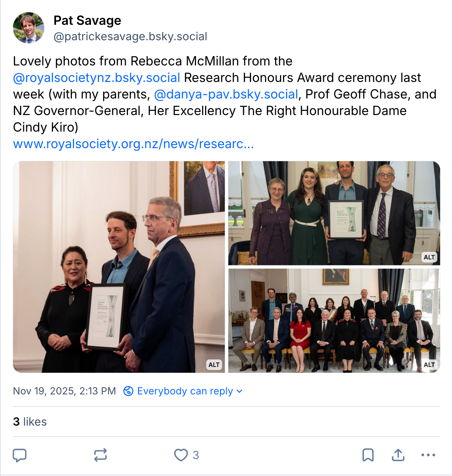Like the post with the heart icon

click(181, 455)
